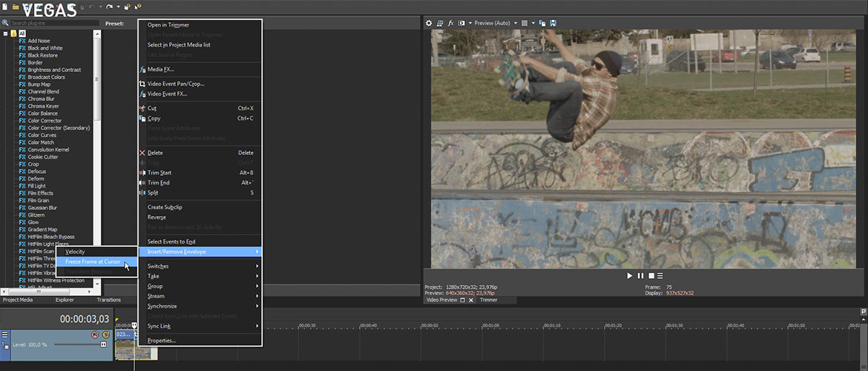Toggle the Split Screen View icon
This screenshot has height=371, width=868.
click(x=461, y=23)
